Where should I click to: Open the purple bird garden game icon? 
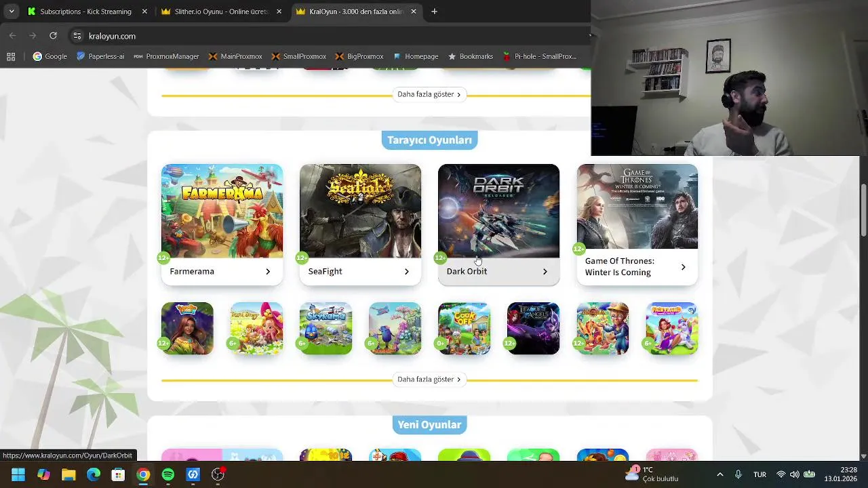click(x=395, y=328)
